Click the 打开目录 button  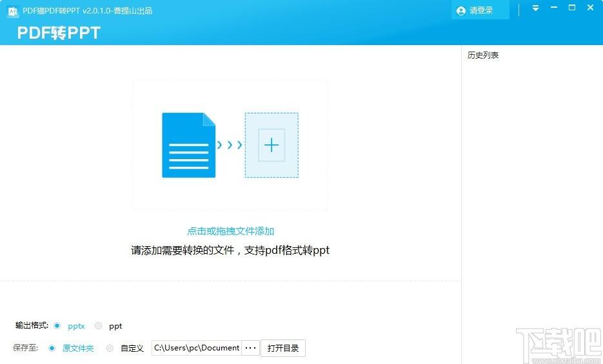(x=283, y=348)
